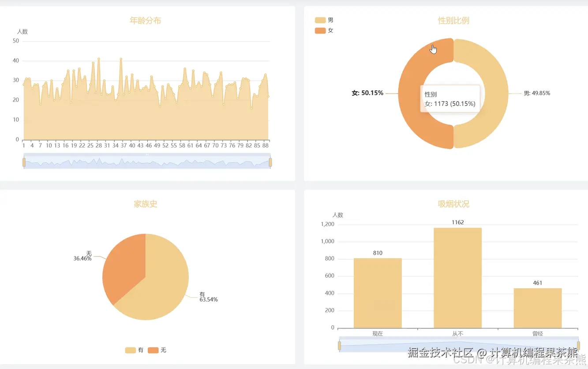Toggle the 女 legend item in 性别比例
Viewport: 588px width, 369px height.
[x=324, y=30]
